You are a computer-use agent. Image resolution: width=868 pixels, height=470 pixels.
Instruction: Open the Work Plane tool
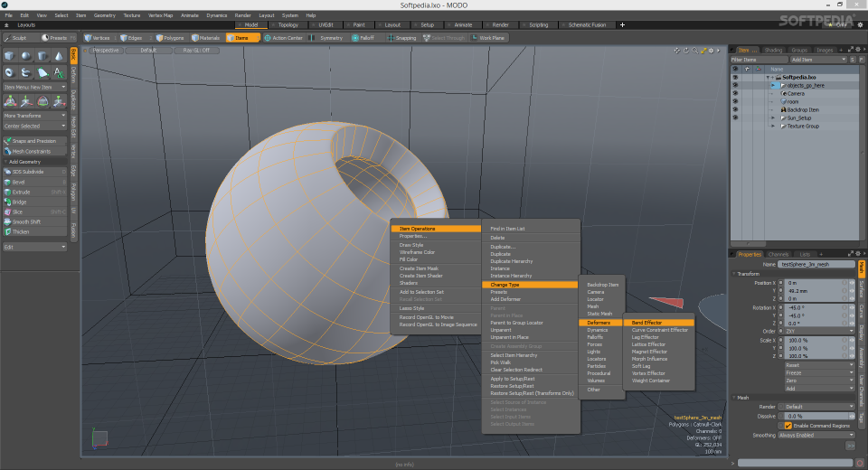pos(487,38)
